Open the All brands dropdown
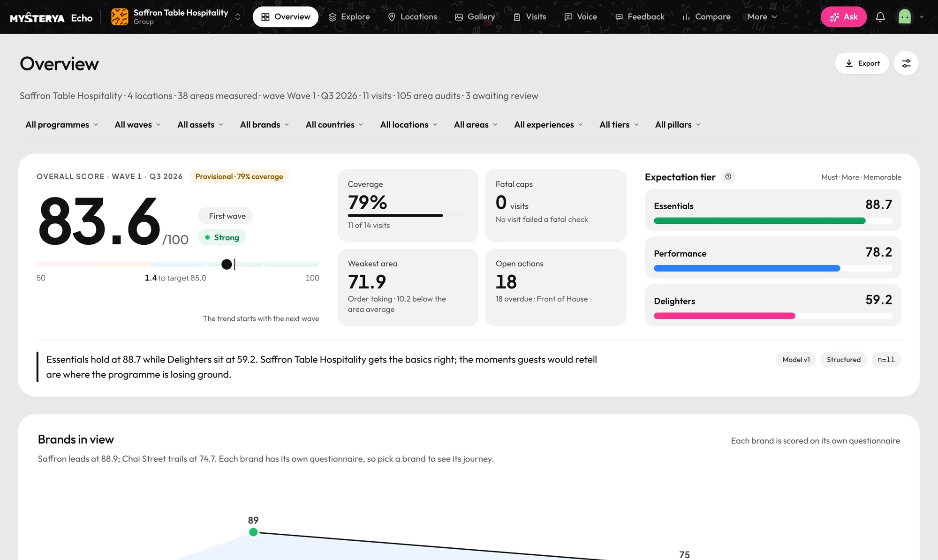 pyautogui.click(x=265, y=125)
